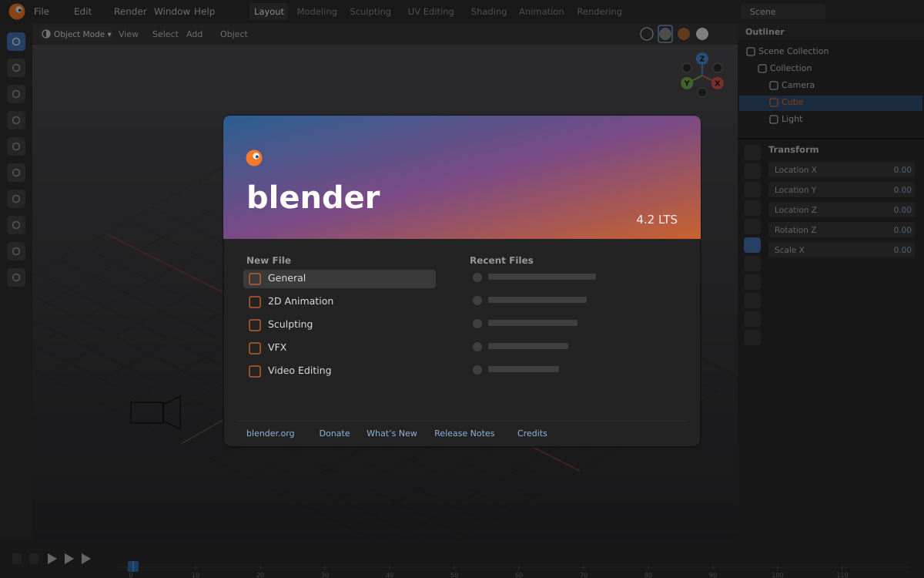The height and width of the screenshot is (578, 924).
Task: Click the green Y axis on the navigation gizmo
Action: point(687,83)
